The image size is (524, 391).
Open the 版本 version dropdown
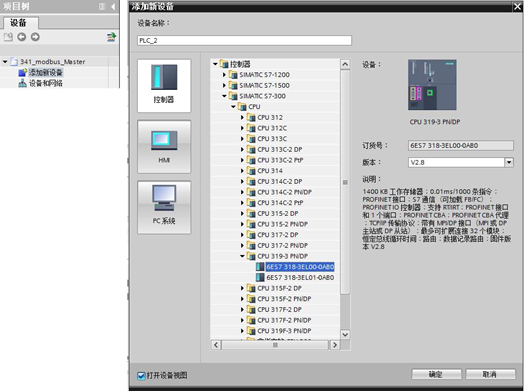point(509,162)
